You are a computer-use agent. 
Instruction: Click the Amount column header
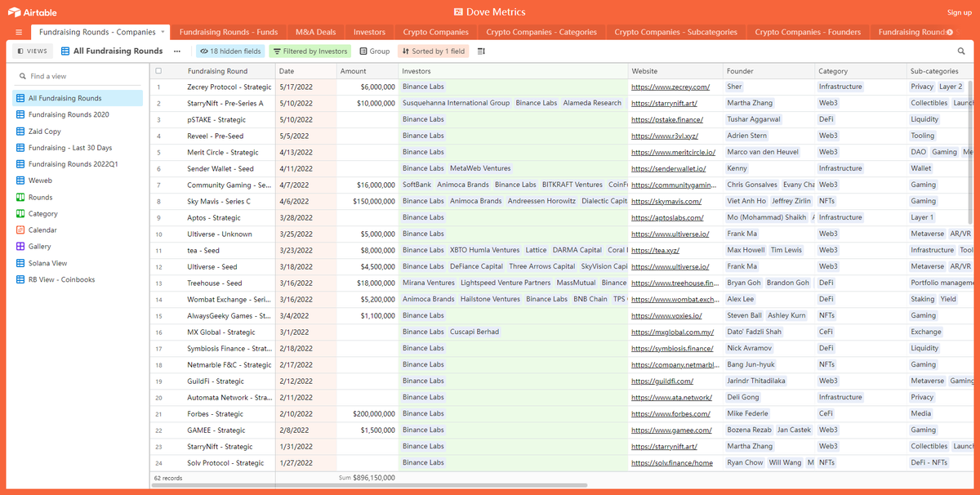[367, 71]
